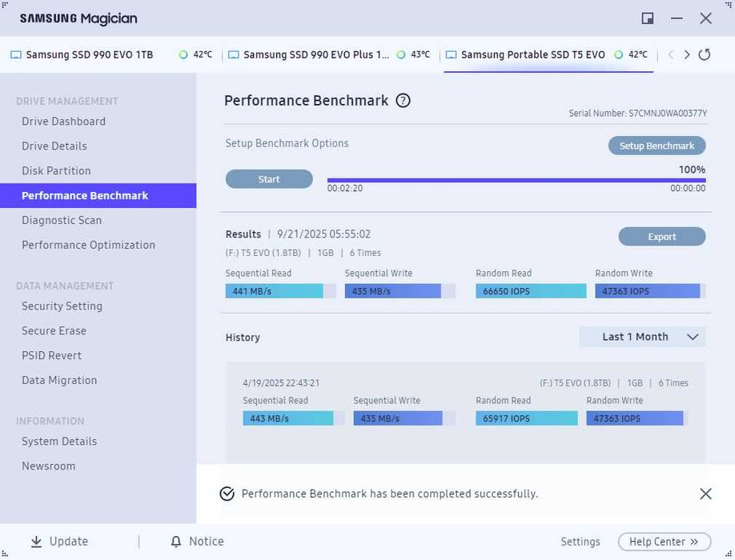This screenshot has height=560, width=735.
Task: Open Disk Partition
Action: tap(56, 171)
